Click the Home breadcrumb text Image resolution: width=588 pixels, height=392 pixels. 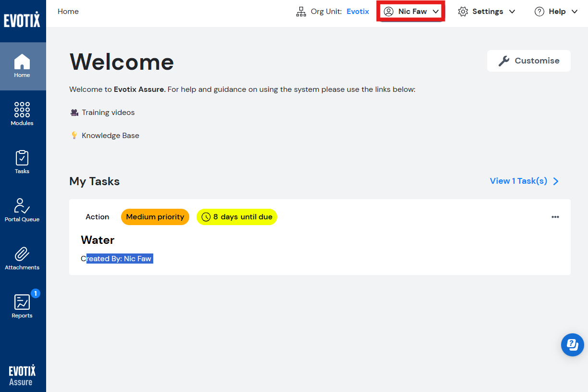(x=68, y=12)
